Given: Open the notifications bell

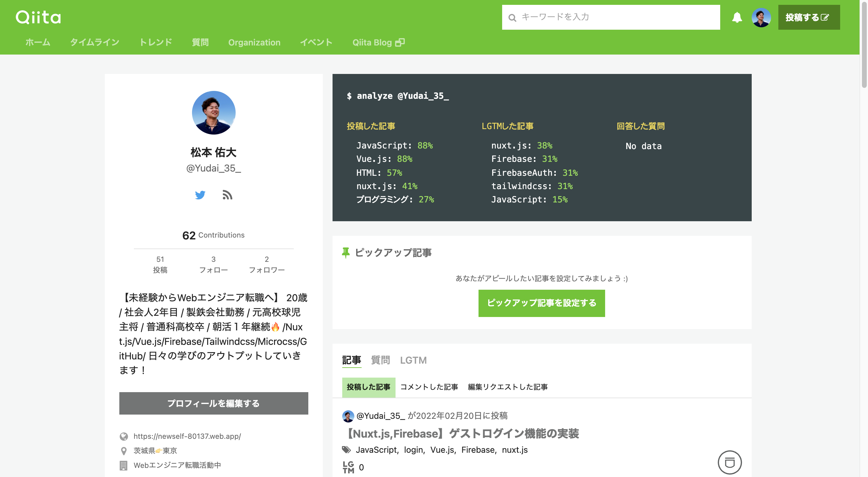Looking at the screenshot, I should point(737,17).
